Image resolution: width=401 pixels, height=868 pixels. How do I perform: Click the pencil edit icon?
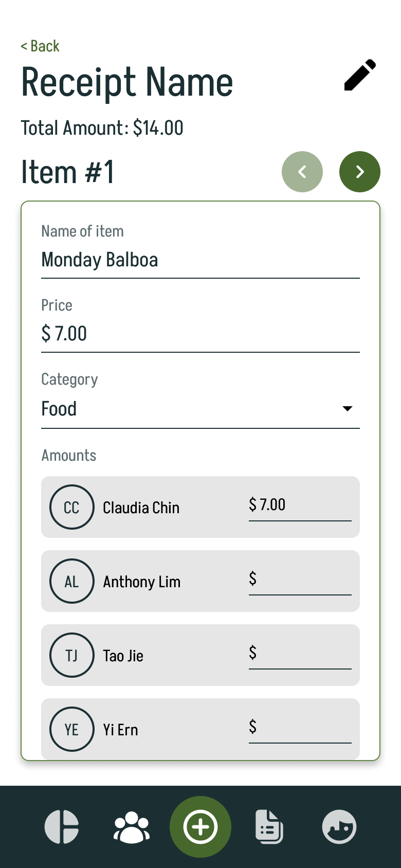[x=360, y=75]
